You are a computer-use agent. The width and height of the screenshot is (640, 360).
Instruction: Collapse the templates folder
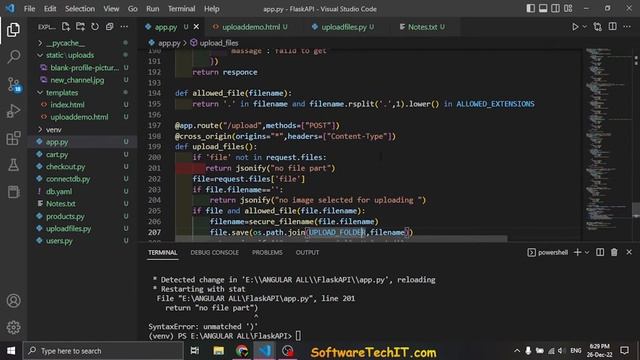click(40, 93)
